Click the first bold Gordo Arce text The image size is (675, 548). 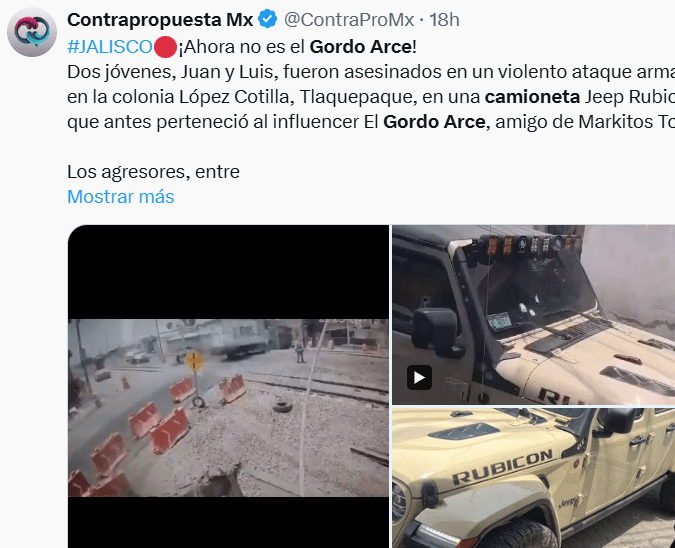pyautogui.click(x=361, y=46)
